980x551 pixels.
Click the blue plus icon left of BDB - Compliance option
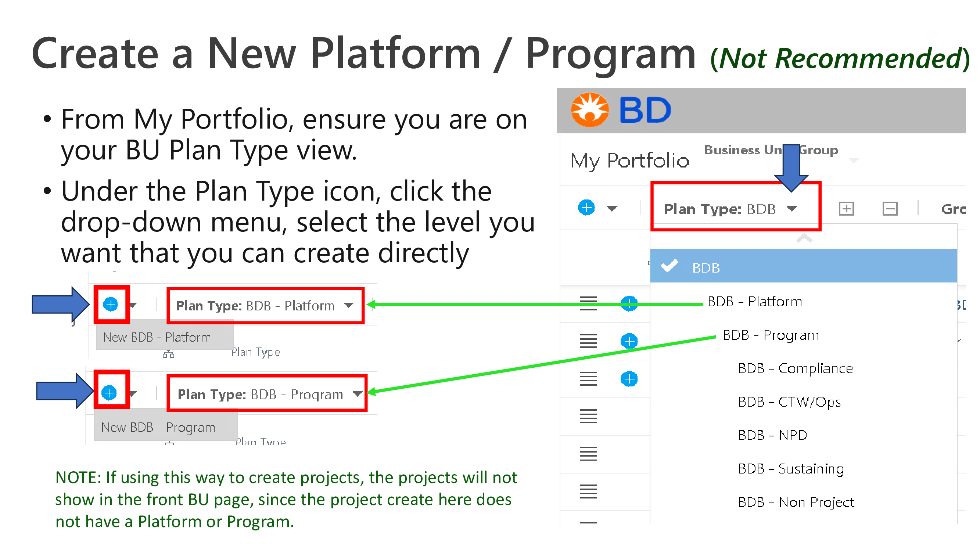pyautogui.click(x=629, y=379)
